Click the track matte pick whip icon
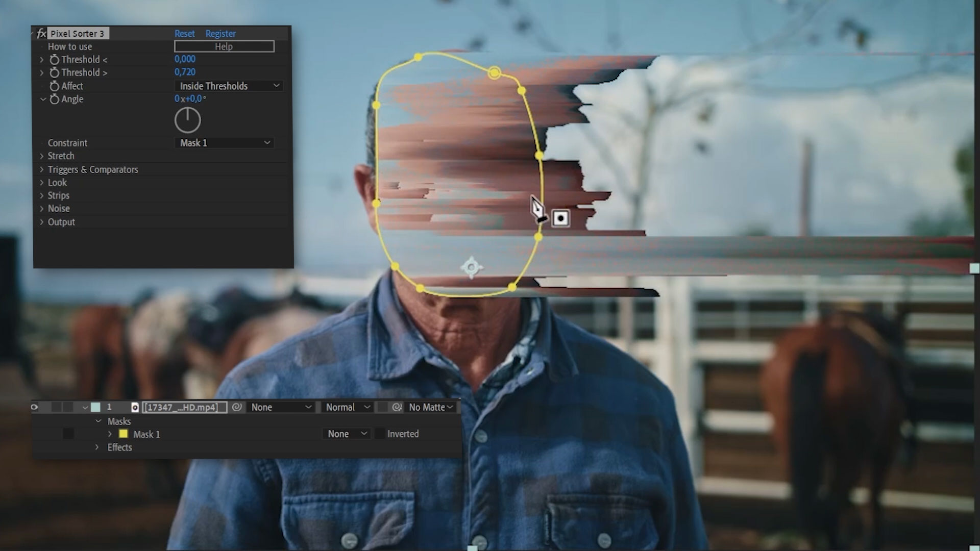Image resolution: width=980 pixels, height=551 pixels. [397, 407]
